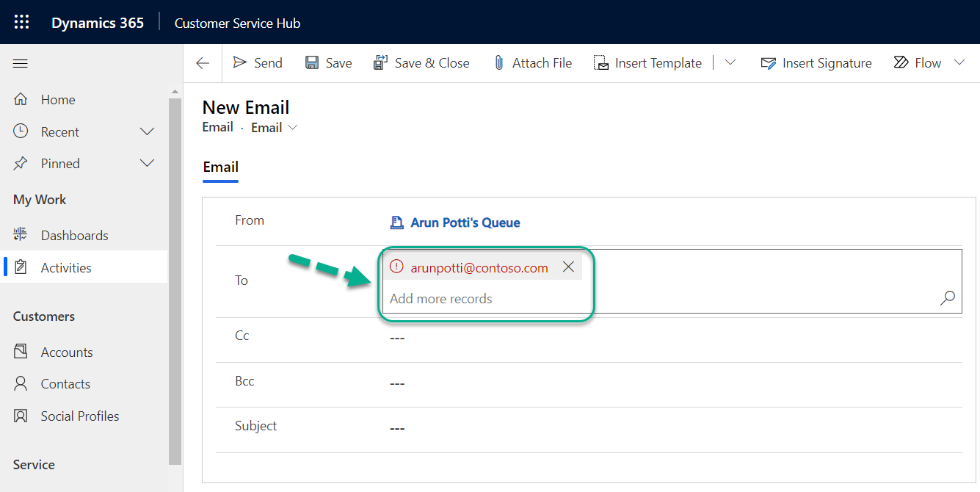Click the Attach File paperclip icon
Image resolution: width=980 pixels, height=492 pixels.
click(499, 63)
